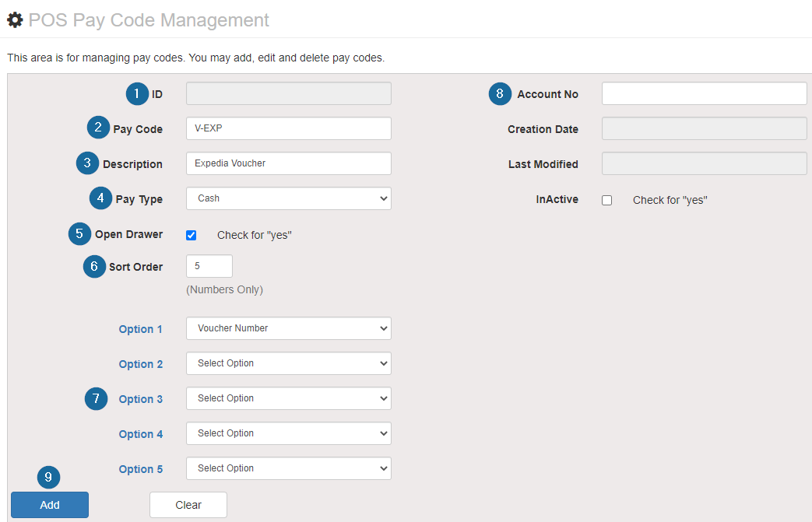Click the Pay Code label
The image size is (812, 522).
[138, 129]
